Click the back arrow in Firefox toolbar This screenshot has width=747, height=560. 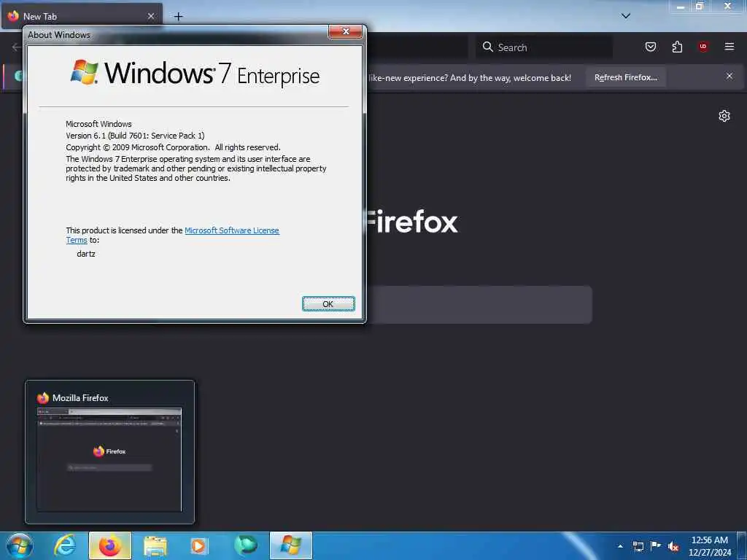[16, 47]
